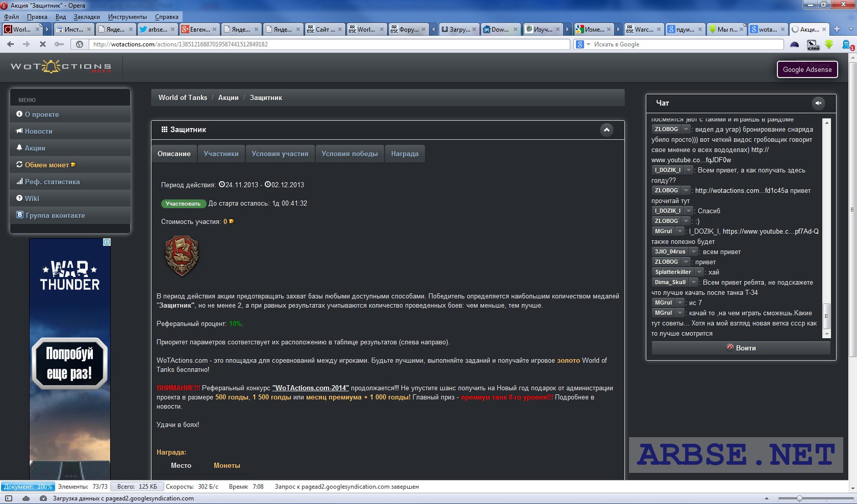
Task: Open Обмен монет sidebar item
Action: tap(70, 165)
